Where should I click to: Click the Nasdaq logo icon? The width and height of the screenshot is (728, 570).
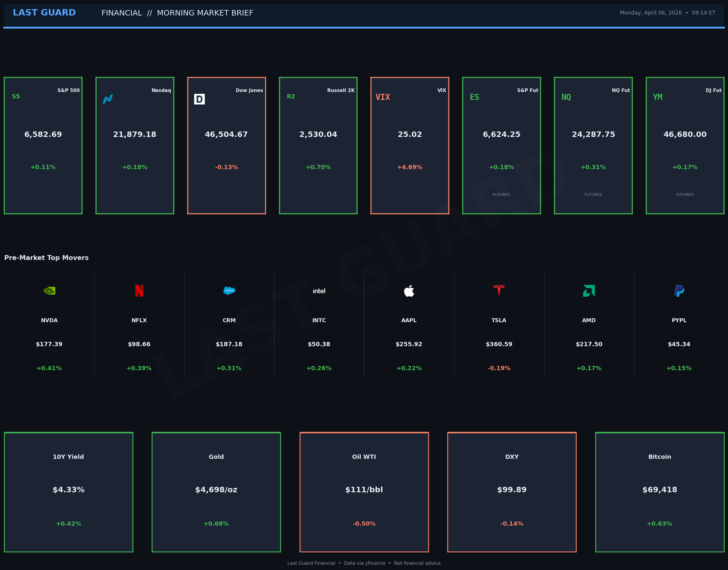click(x=108, y=99)
